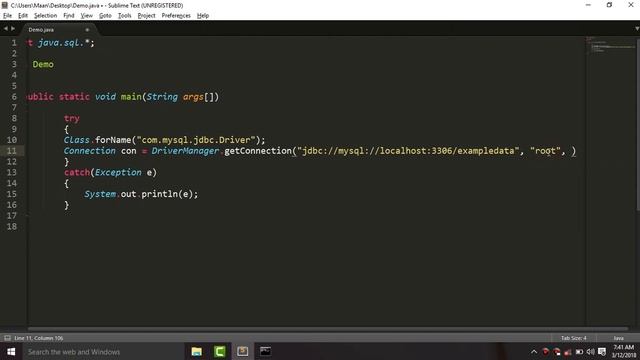Click Exception in the catch clause
The image size is (640, 360).
point(118,172)
